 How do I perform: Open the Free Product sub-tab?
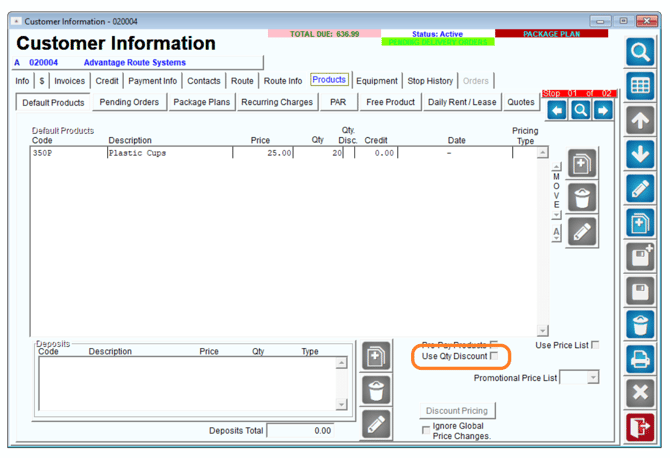[x=391, y=102]
